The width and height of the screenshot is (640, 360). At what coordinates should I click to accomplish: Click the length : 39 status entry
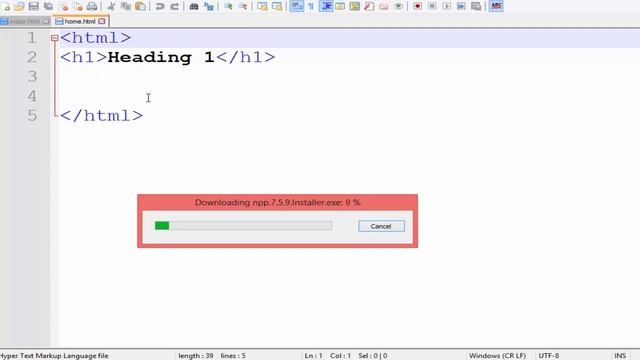click(196, 356)
